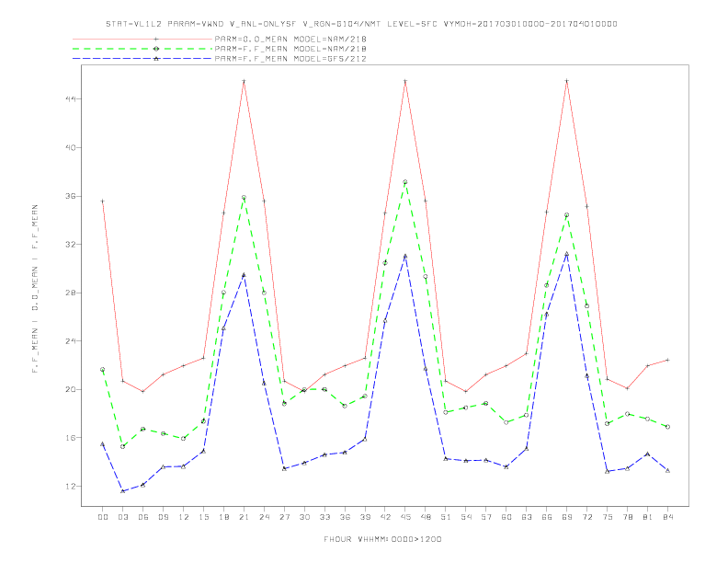
Task: Click y-axis tick label 40
Action: pos(71,148)
